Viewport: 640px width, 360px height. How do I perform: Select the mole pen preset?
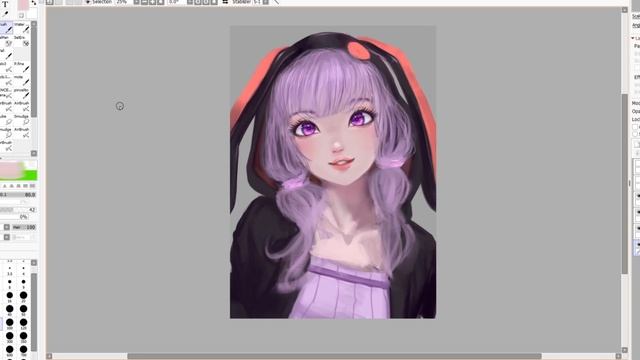pyautogui.click(x=22, y=80)
